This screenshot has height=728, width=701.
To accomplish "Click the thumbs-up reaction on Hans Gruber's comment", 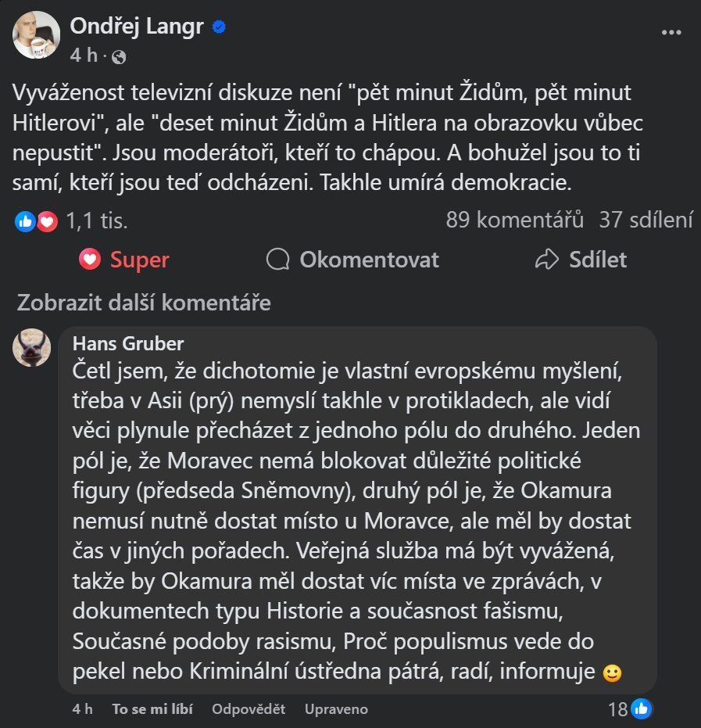I will pyautogui.click(x=642, y=709).
